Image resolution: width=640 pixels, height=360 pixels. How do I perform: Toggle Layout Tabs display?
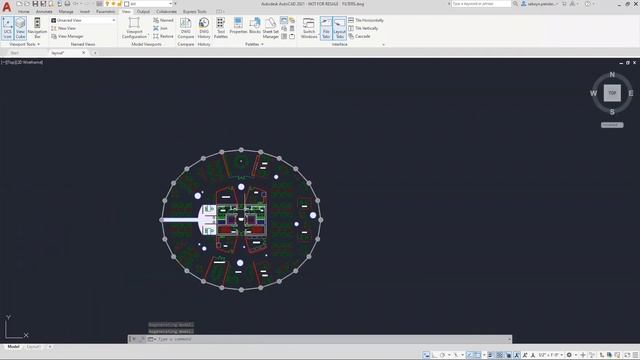pos(339,28)
